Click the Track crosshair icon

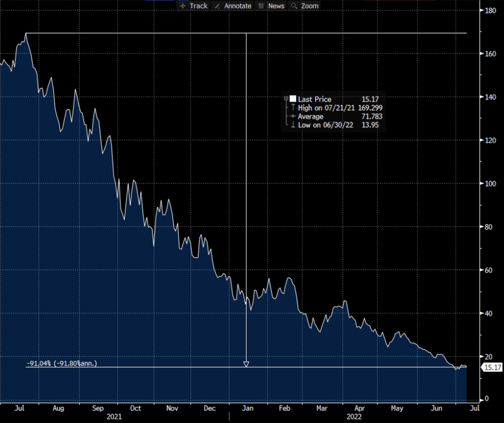pos(183,6)
